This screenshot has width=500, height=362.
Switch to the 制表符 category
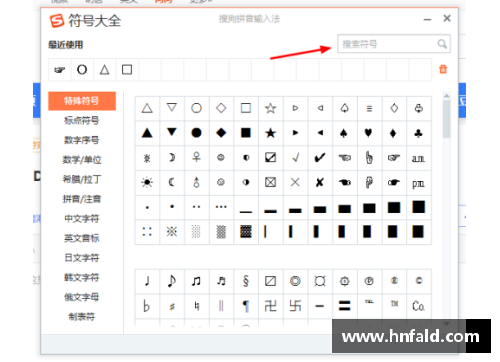82,317
